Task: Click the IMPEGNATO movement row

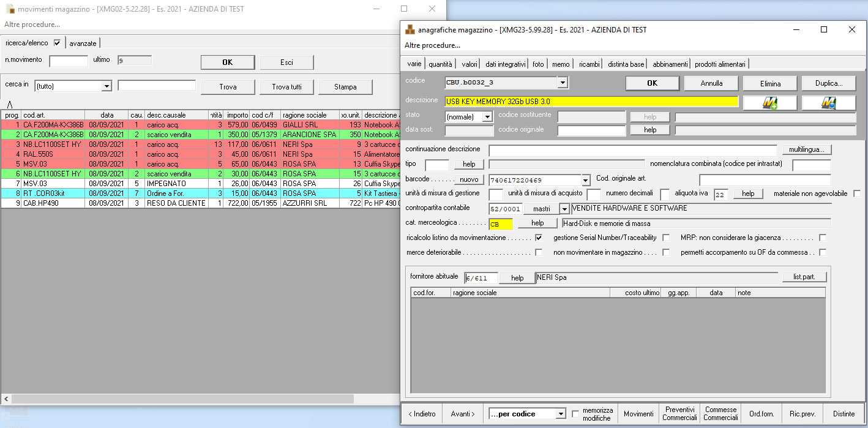Action: click(x=200, y=184)
